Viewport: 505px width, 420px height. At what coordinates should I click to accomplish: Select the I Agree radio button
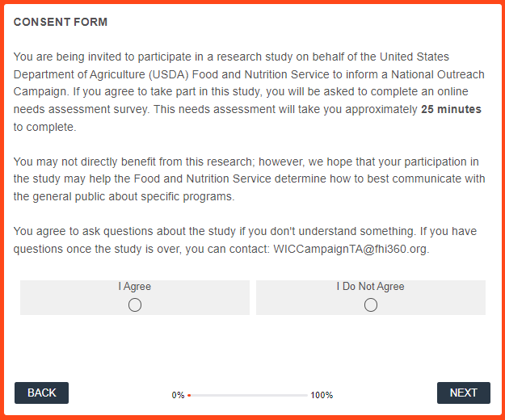[x=135, y=304]
